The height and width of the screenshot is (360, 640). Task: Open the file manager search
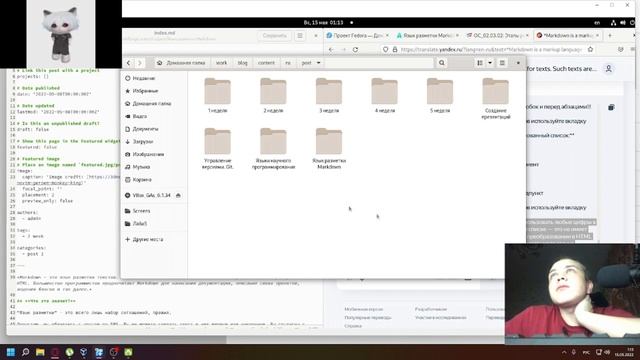pyautogui.click(x=442, y=63)
